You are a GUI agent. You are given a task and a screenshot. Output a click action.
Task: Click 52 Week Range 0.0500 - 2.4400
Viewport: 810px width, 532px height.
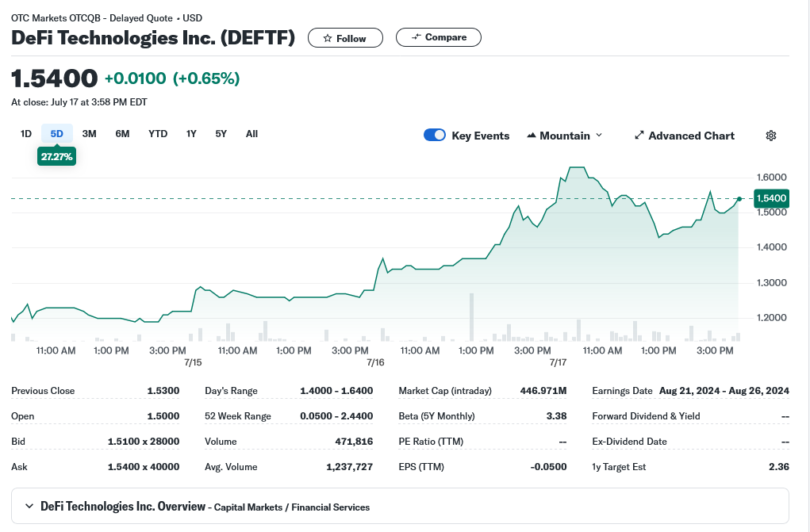[x=336, y=415]
